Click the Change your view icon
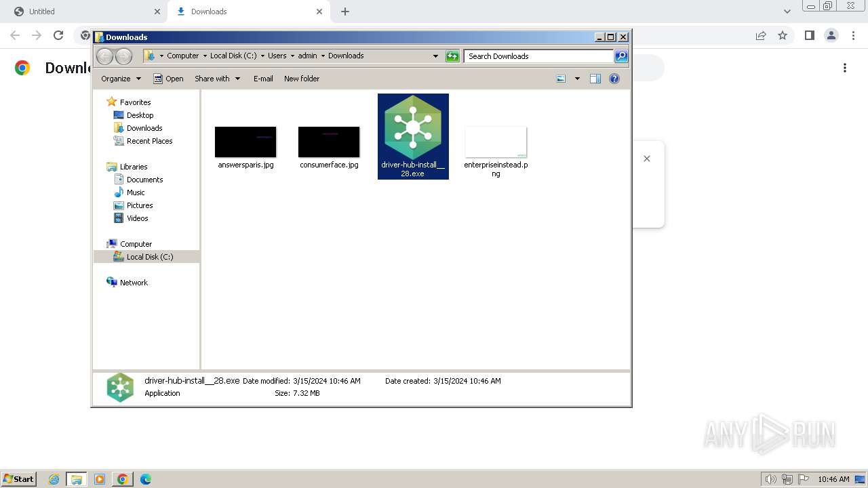Viewport: 868px width, 488px height. coord(561,79)
